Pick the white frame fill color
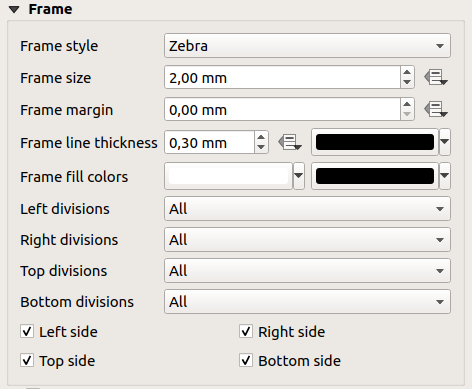Viewport: 472px width, 389px height. pyautogui.click(x=228, y=176)
